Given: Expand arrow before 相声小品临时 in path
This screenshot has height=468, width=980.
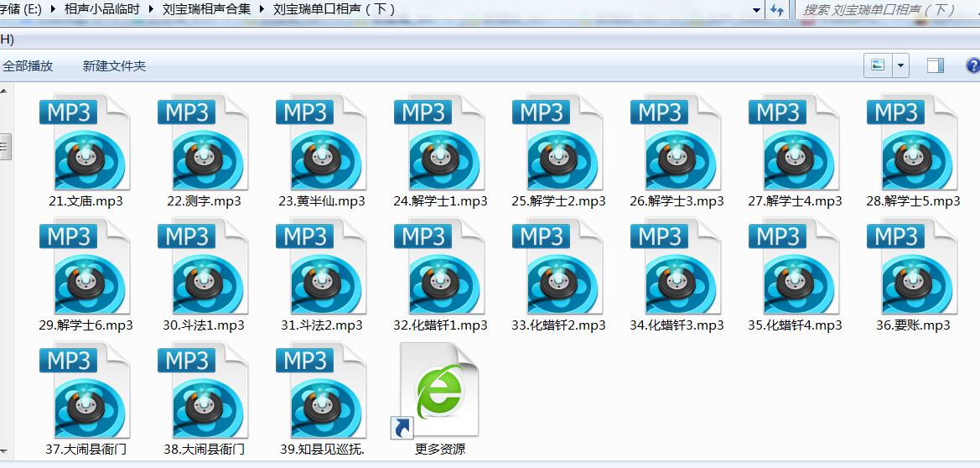Looking at the screenshot, I should (x=51, y=9).
